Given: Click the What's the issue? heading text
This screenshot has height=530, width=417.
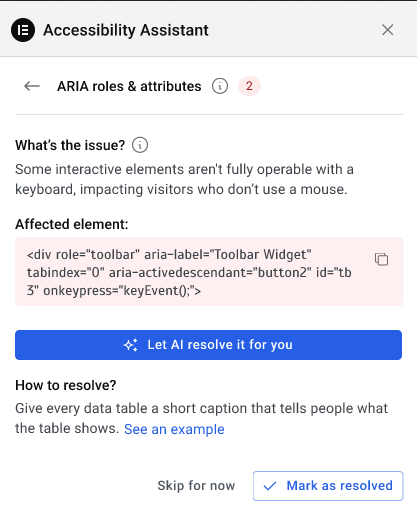Looking at the screenshot, I should pos(70,145).
